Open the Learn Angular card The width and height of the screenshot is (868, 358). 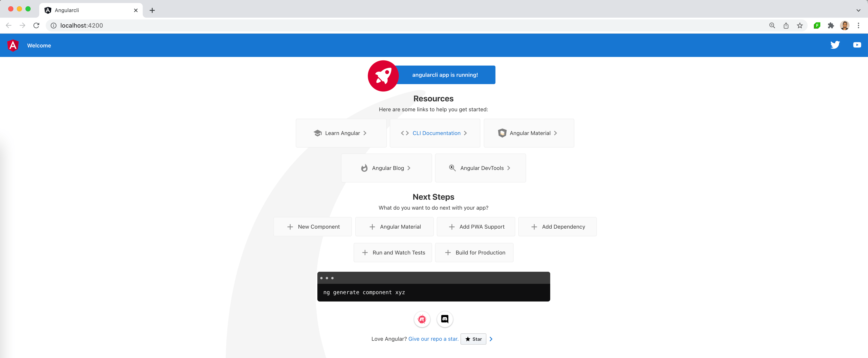(341, 133)
